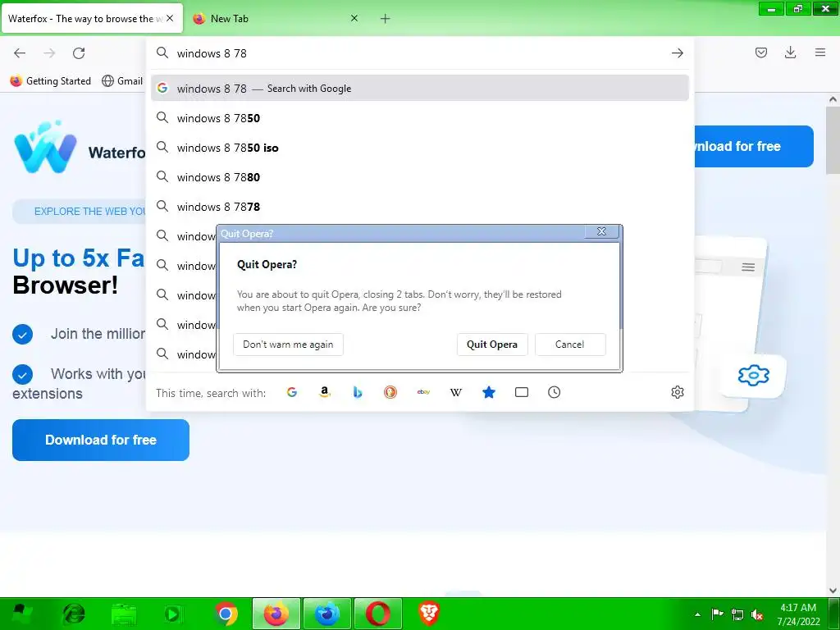Open the Getting Started bookmark
The image size is (840, 630).
[x=51, y=81]
